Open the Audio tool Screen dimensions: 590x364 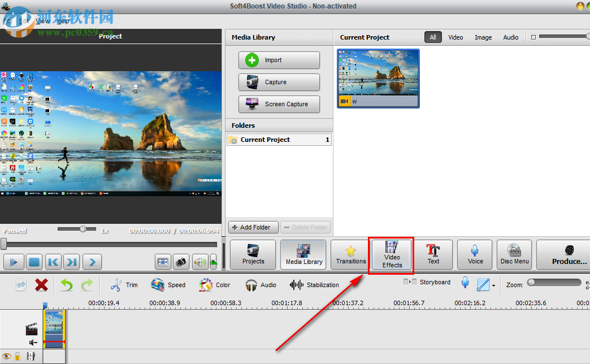(261, 285)
